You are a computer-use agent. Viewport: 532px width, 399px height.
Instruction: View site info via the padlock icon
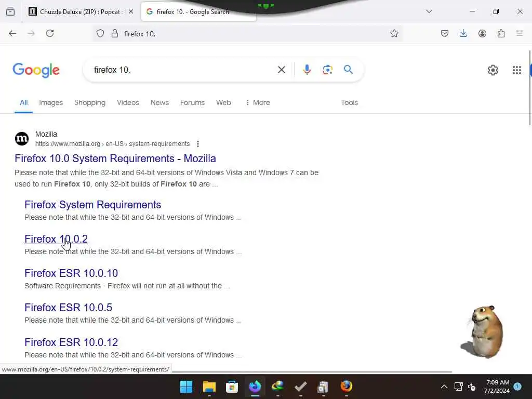coord(115,33)
